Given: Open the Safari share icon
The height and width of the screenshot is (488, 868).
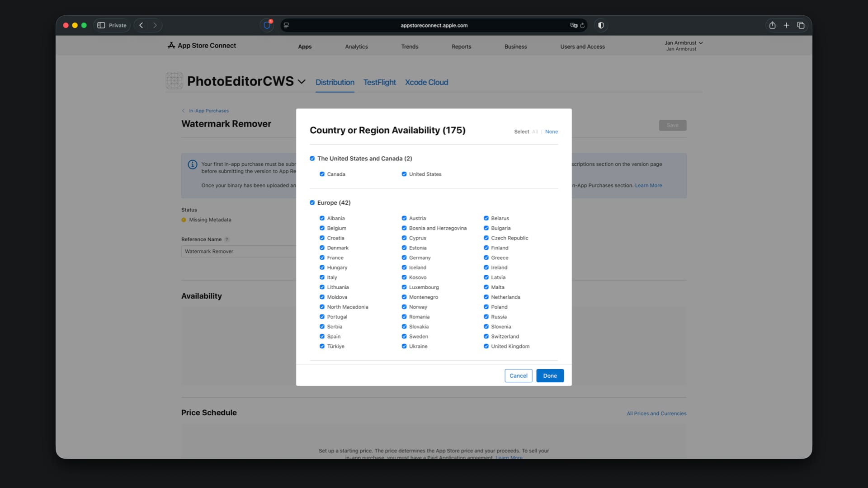Looking at the screenshot, I should [x=772, y=25].
